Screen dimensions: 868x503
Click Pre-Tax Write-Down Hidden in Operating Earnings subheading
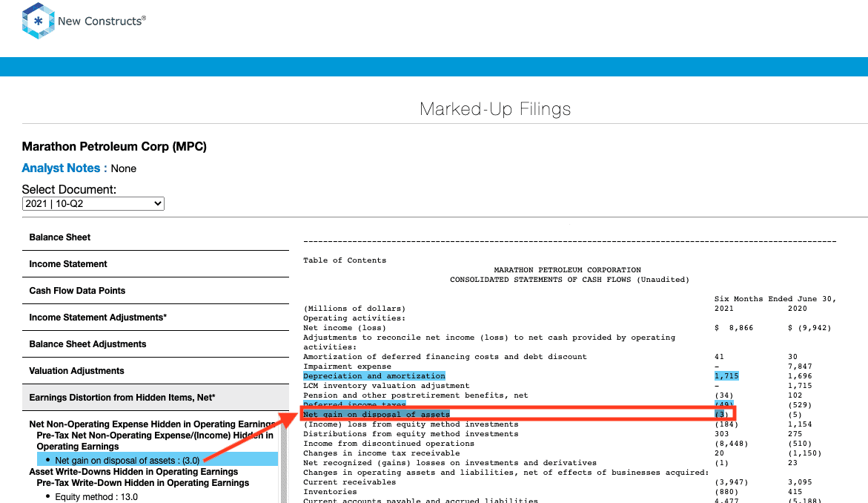[x=143, y=483]
